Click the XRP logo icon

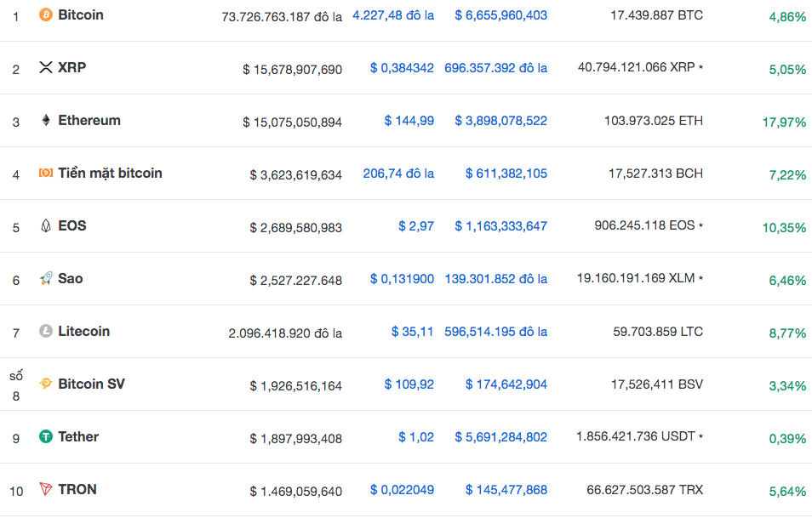point(46,67)
